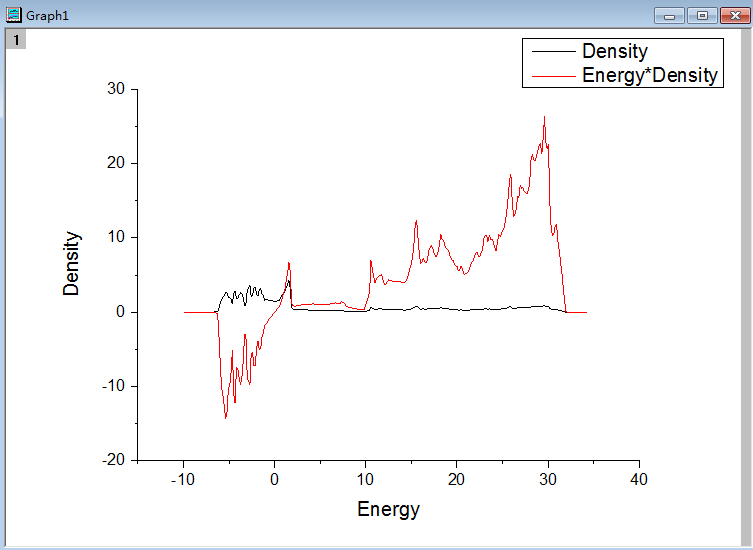
Task: Click the -20 tick label on Y axis
Action: point(113,460)
